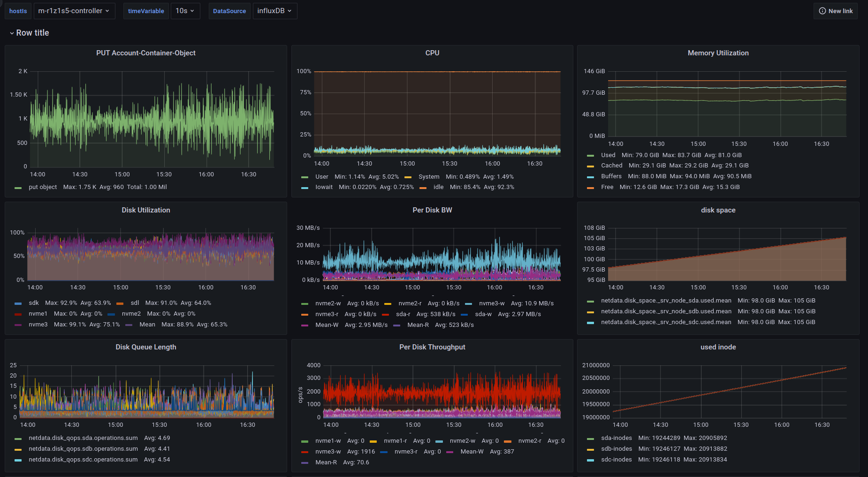Click the New link button
The width and height of the screenshot is (868, 477).
(x=836, y=11)
